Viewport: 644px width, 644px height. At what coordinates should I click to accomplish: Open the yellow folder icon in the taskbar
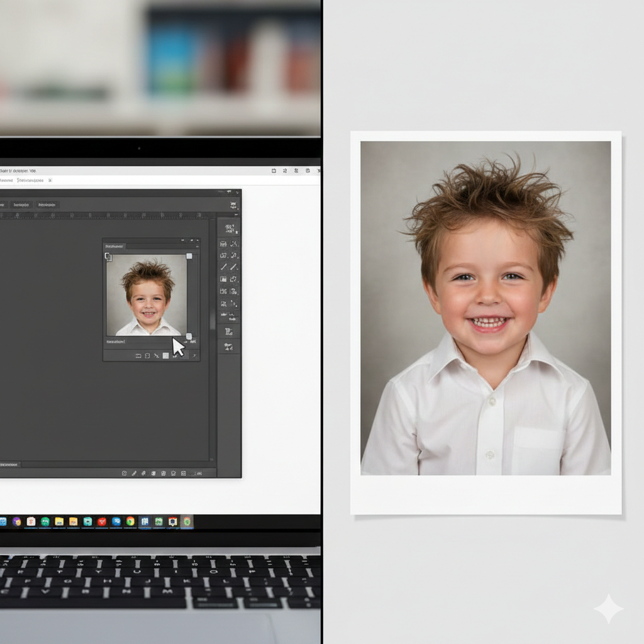click(x=59, y=521)
